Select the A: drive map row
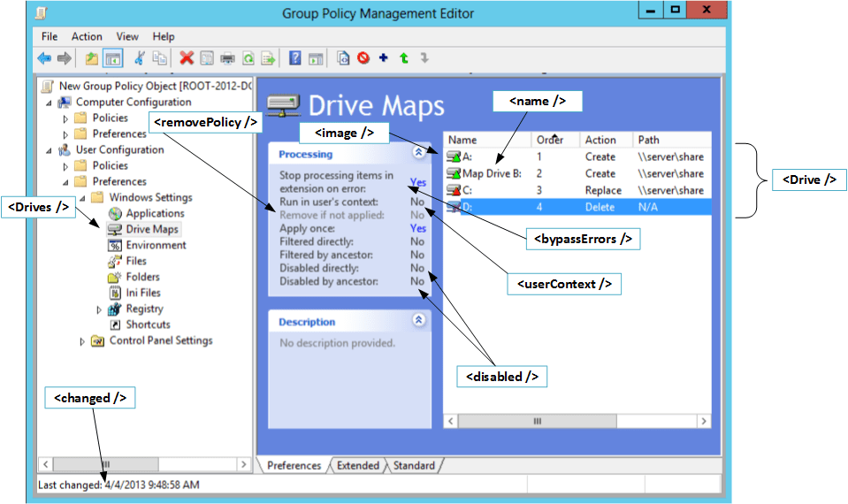 [x=577, y=157]
